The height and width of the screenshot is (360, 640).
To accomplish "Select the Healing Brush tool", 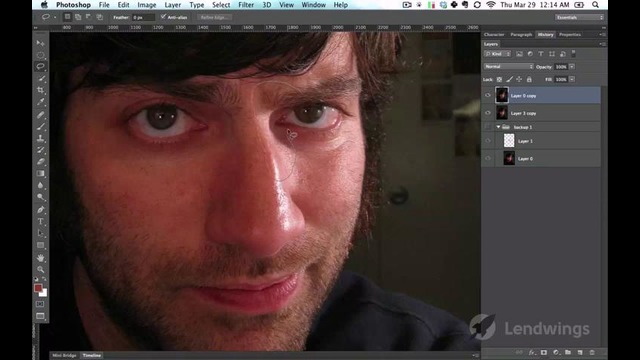I will tap(40, 115).
